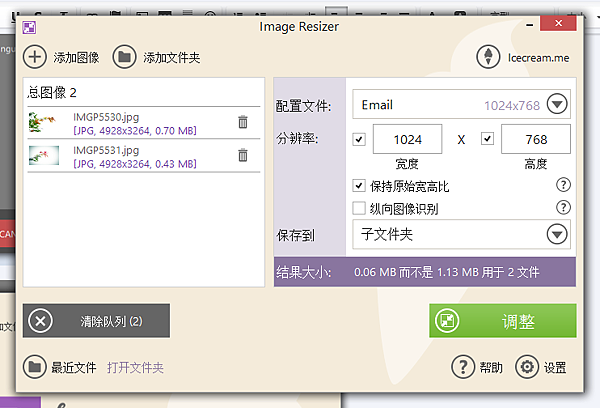Click the help icon for 纵向图像识别
Image resolution: width=600 pixels, height=408 pixels.
click(x=563, y=208)
